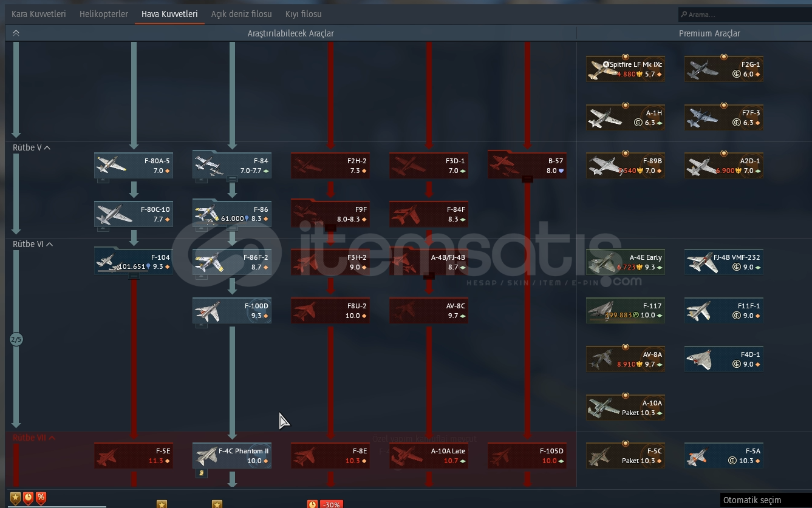Select the premium F4D-1 card

[724, 359]
